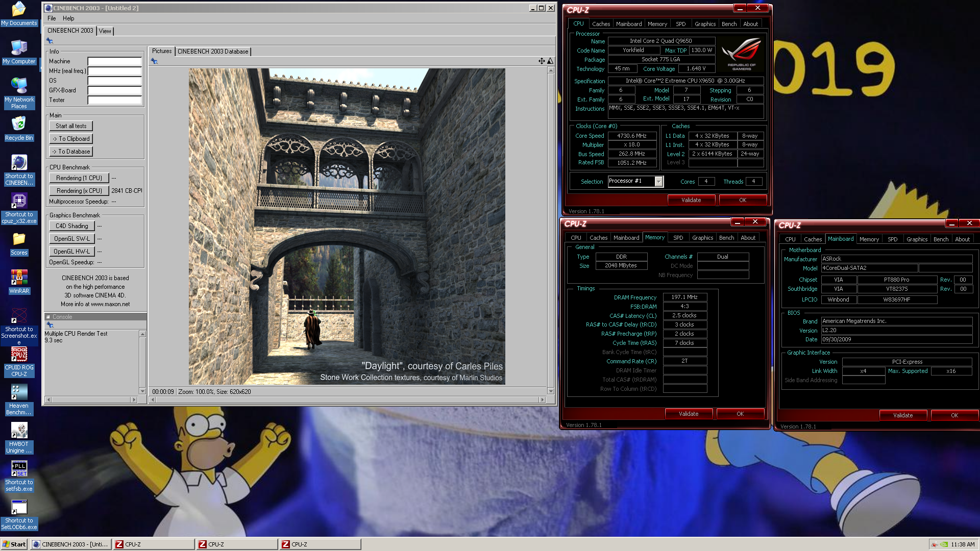The height and width of the screenshot is (551, 980).
Task: Launch Shortcut to Screenshot.exe icon
Action: (x=19, y=327)
